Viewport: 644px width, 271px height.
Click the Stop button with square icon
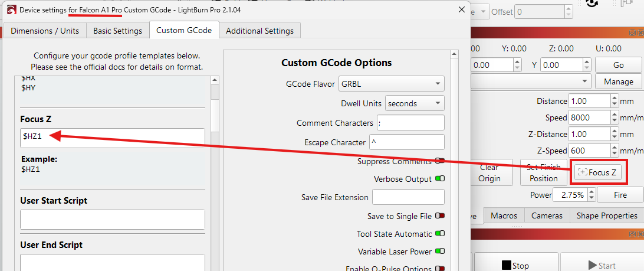tap(515, 265)
